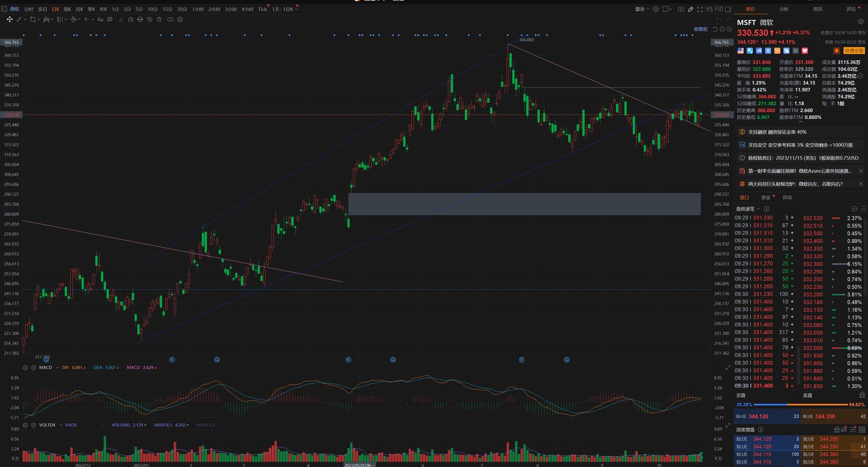
Task: Open the 两大科技巨头财报出炉 news link
Action: coord(795,184)
